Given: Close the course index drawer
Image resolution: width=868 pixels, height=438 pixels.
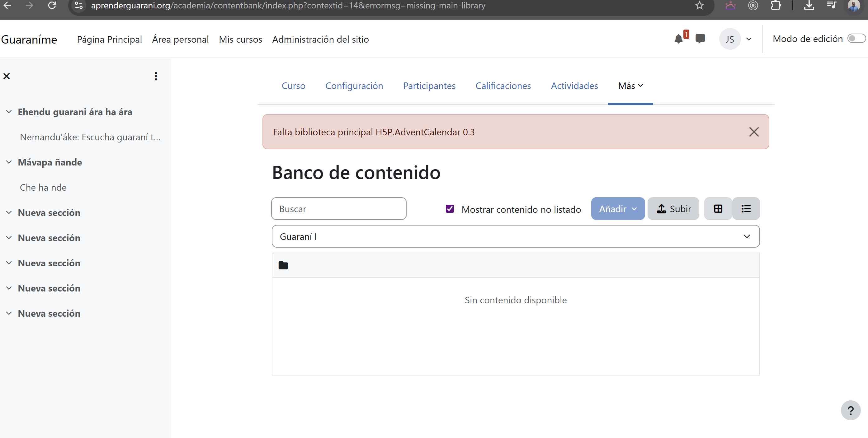Looking at the screenshot, I should [7, 76].
